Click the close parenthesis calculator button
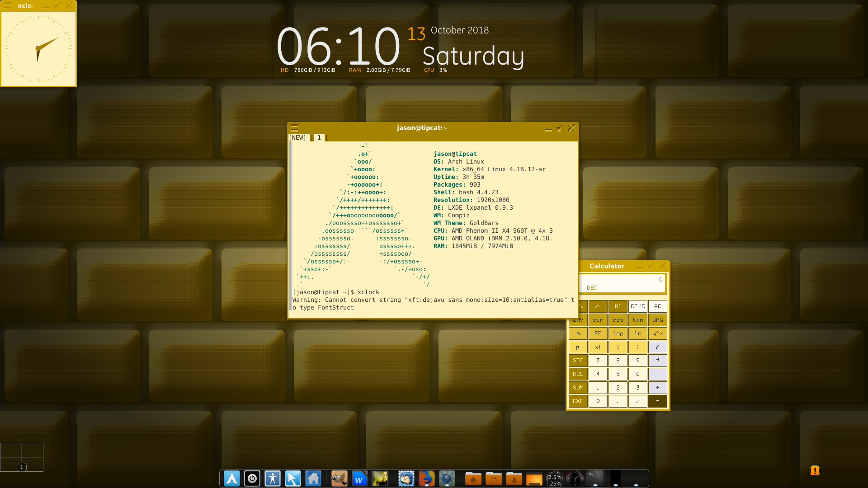 (x=638, y=347)
